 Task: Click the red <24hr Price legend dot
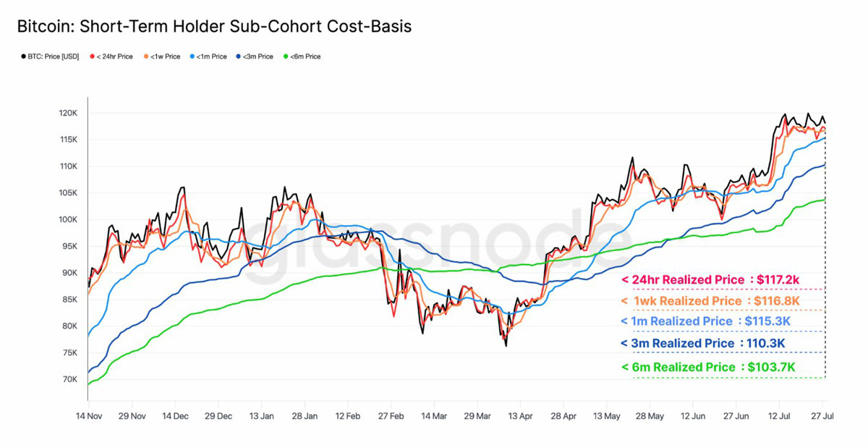pos(92,56)
